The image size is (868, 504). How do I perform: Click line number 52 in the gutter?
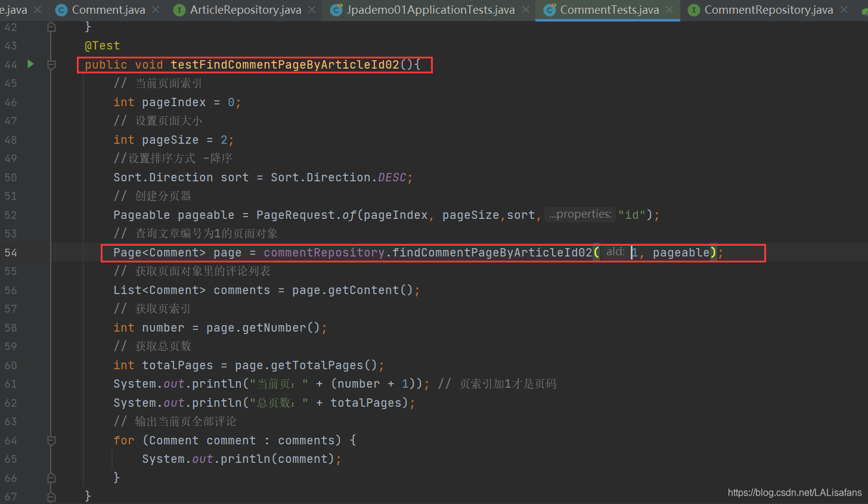point(11,215)
